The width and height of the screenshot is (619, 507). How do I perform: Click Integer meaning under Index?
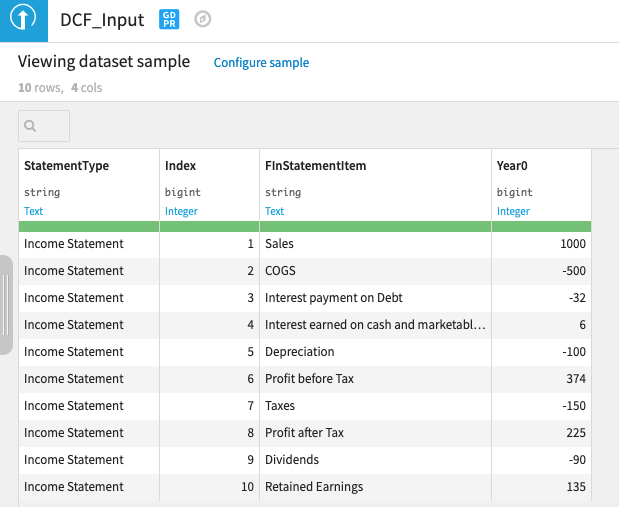click(181, 211)
